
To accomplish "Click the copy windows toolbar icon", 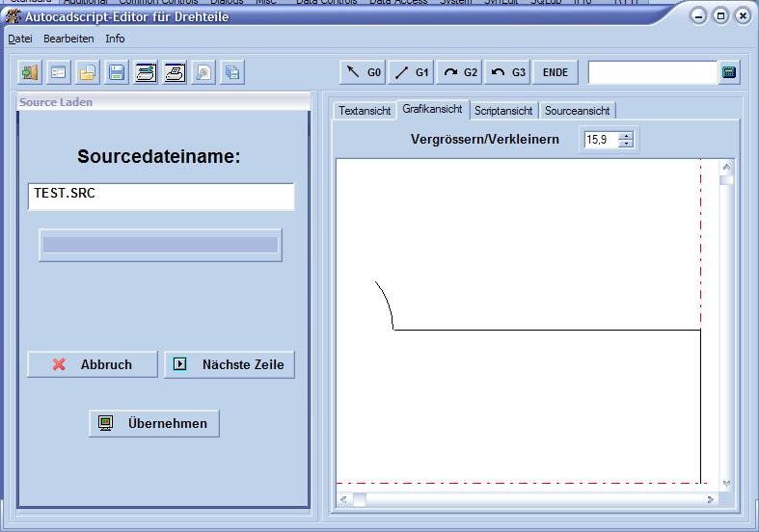I will pos(232,72).
